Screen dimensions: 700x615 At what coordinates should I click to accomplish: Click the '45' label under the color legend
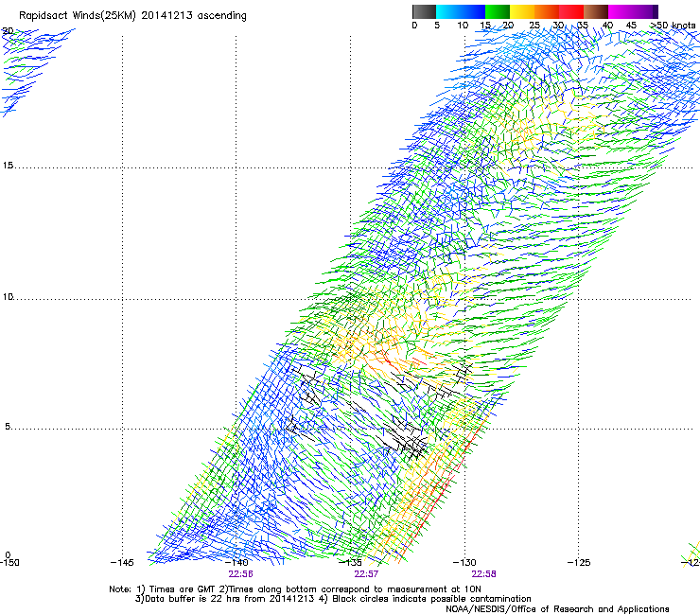click(x=631, y=26)
